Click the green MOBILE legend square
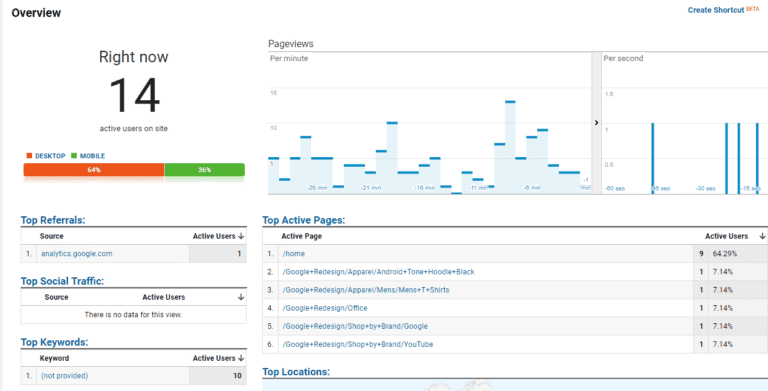The image size is (768, 391). 74,156
